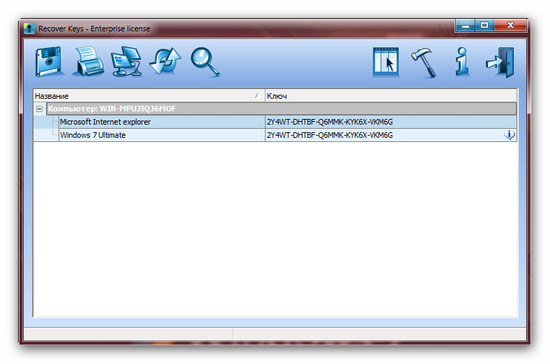
Task: Select the Windows 7 Ultimate row
Action: [275, 135]
